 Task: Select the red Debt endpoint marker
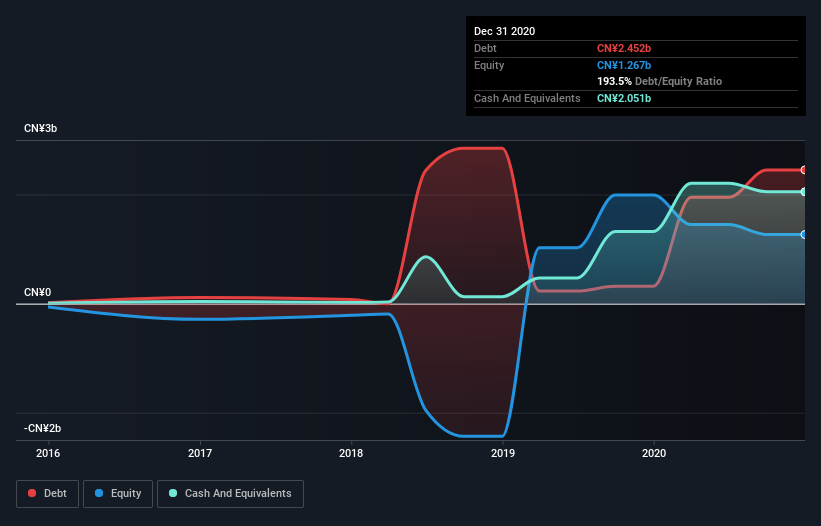pos(804,170)
